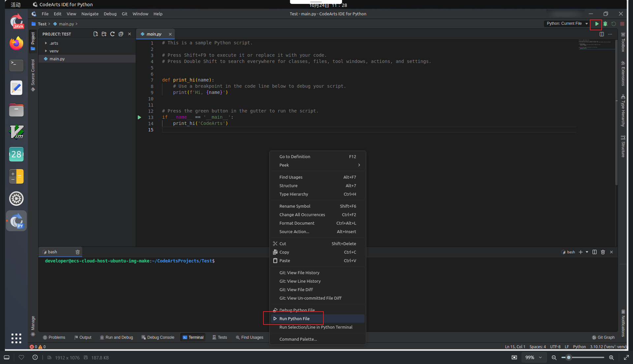Open Python: Current File configuration dropdown
Screen dimensions: 633x364
click(567, 24)
